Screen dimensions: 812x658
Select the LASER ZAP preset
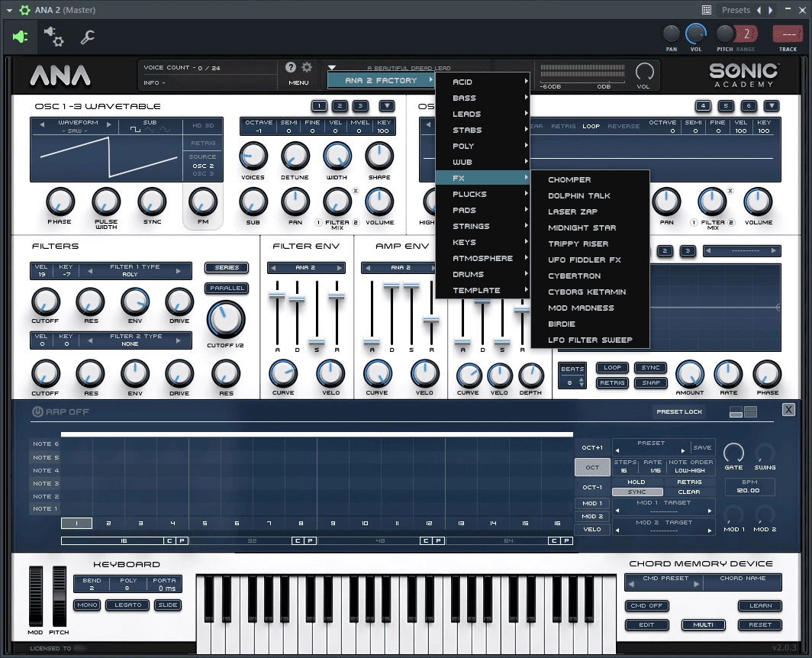(x=590, y=212)
